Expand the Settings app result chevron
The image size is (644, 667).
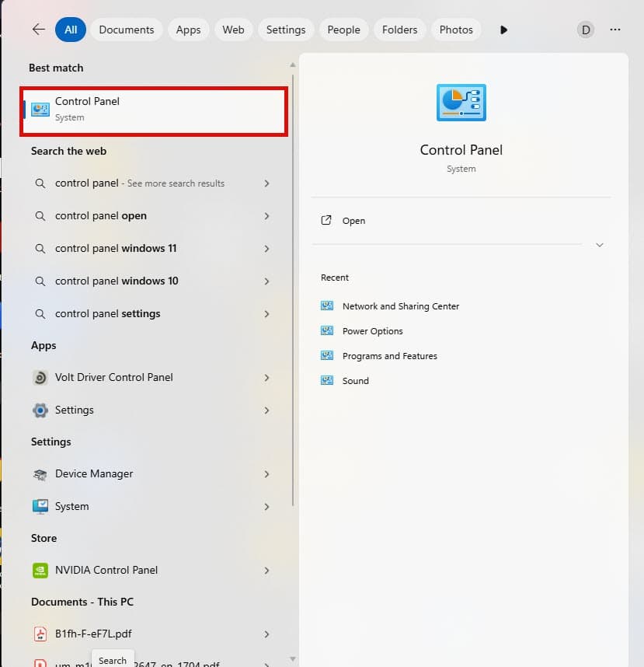point(266,410)
